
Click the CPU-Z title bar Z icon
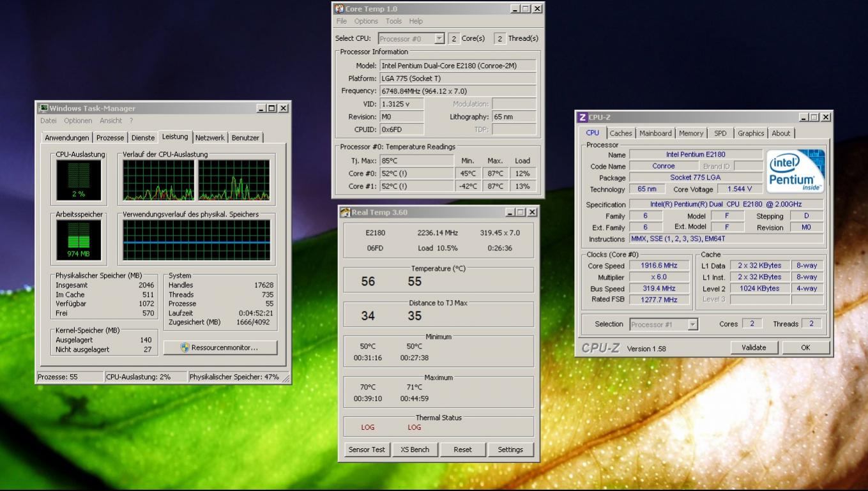coord(582,117)
